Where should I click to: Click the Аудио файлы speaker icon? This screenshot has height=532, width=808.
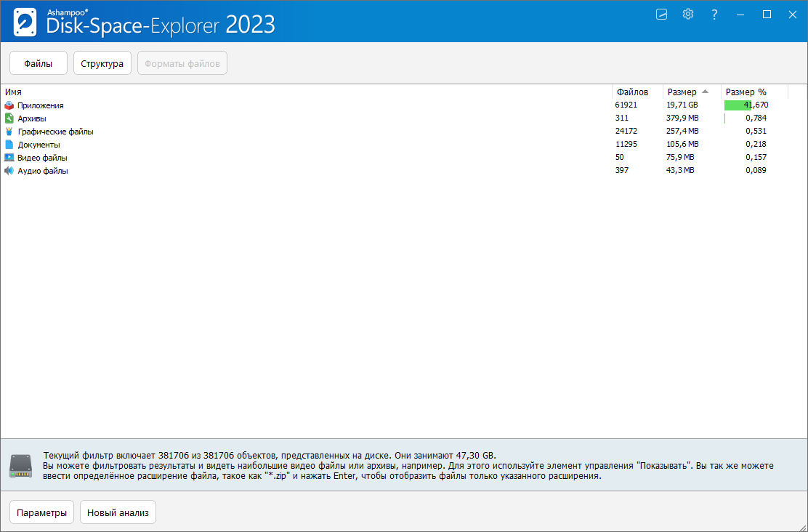[9, 171]
